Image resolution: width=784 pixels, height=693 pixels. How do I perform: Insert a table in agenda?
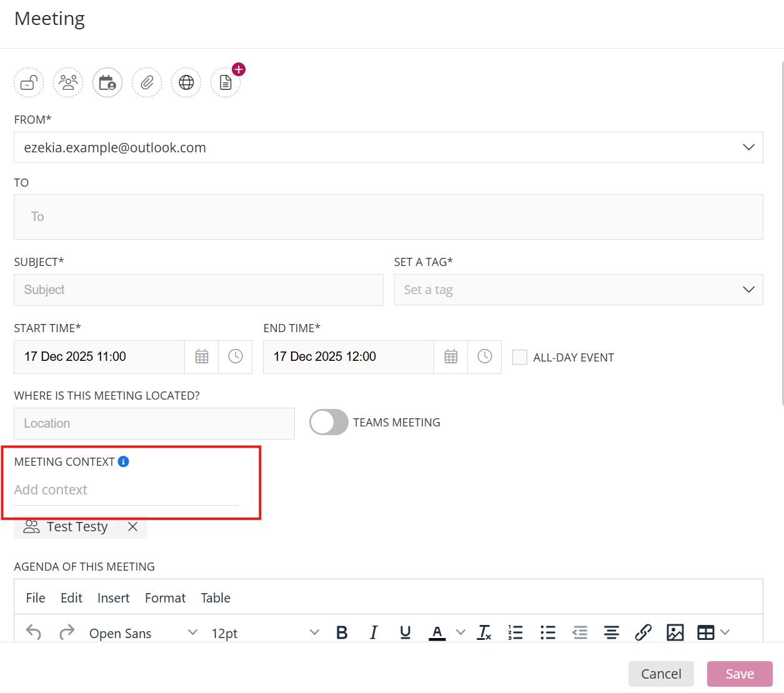[x=706, y=632]
